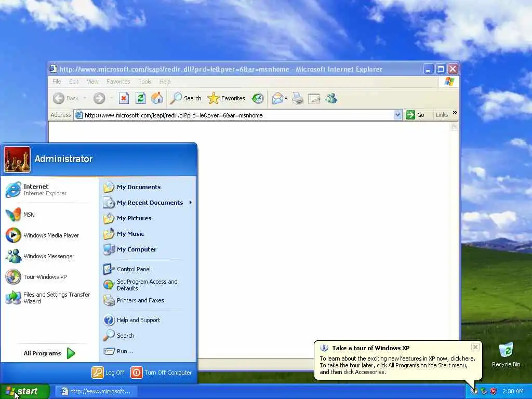Viewport: 532px width, 399px height.
Task: Open My Music folder
Action: [x=148, y=234]
